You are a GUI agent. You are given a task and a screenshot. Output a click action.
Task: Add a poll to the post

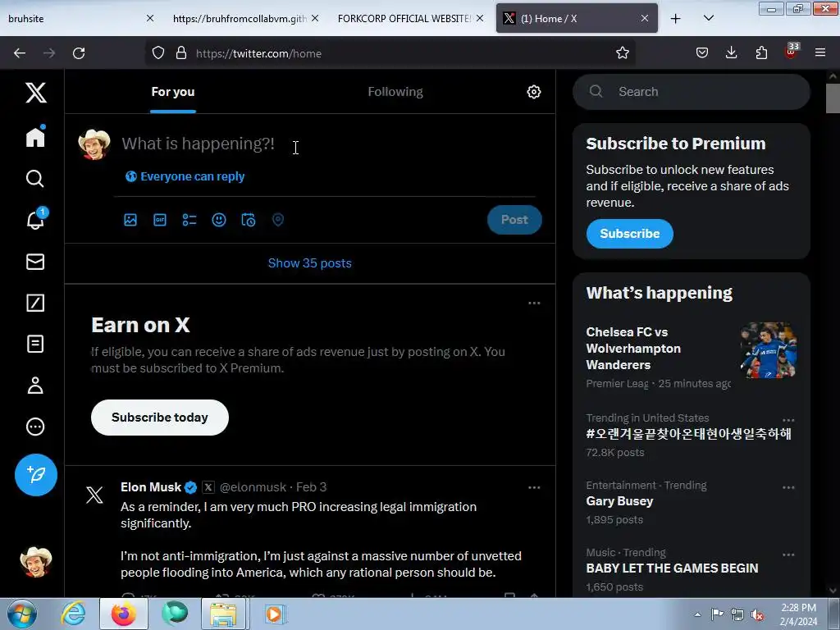(x=189, y=220)
